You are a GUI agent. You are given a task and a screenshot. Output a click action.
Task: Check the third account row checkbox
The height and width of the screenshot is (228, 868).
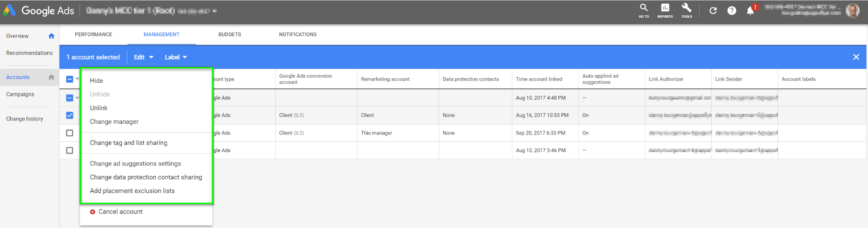pos(70,133)
